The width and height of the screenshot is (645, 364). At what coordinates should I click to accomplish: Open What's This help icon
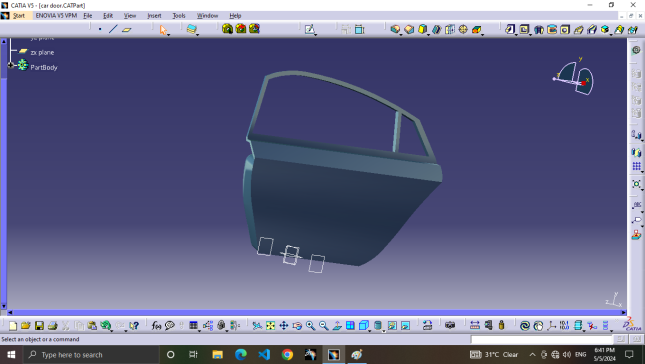point(134,326)
